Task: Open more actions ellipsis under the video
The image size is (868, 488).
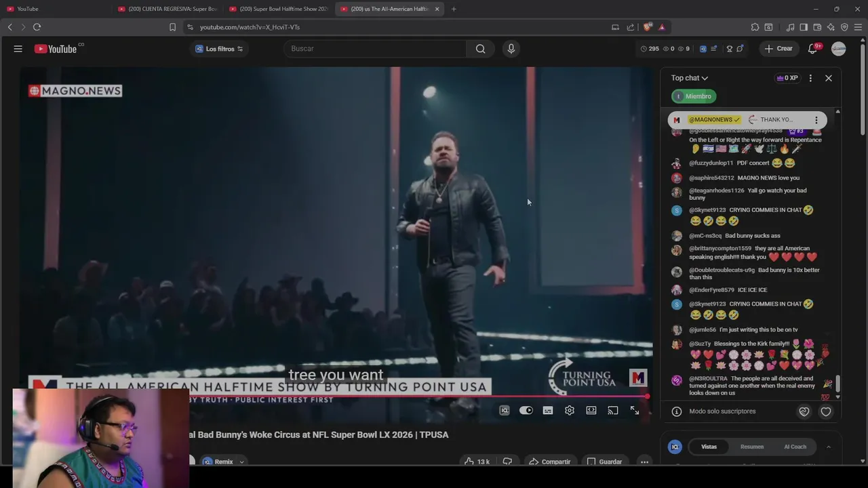Action: [x=644, y=462]
